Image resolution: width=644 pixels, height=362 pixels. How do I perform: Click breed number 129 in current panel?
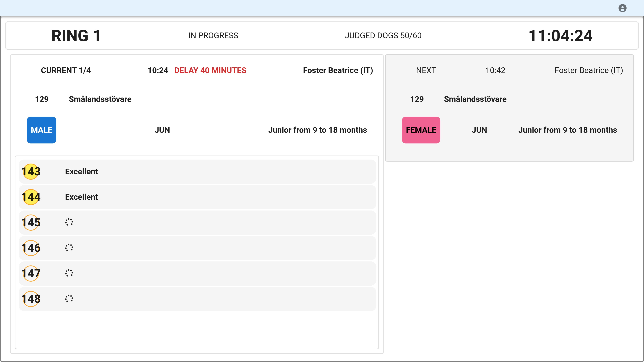tap(42, 99)
